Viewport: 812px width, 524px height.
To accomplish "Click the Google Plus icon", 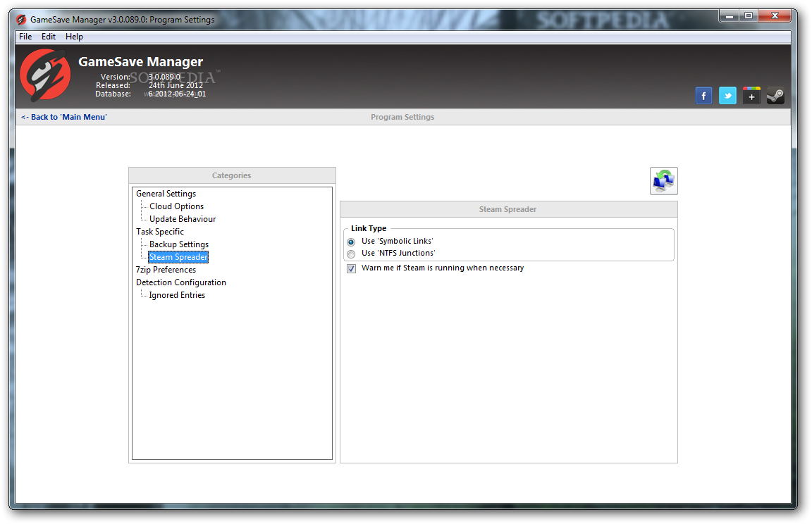I will pos(751,96).
